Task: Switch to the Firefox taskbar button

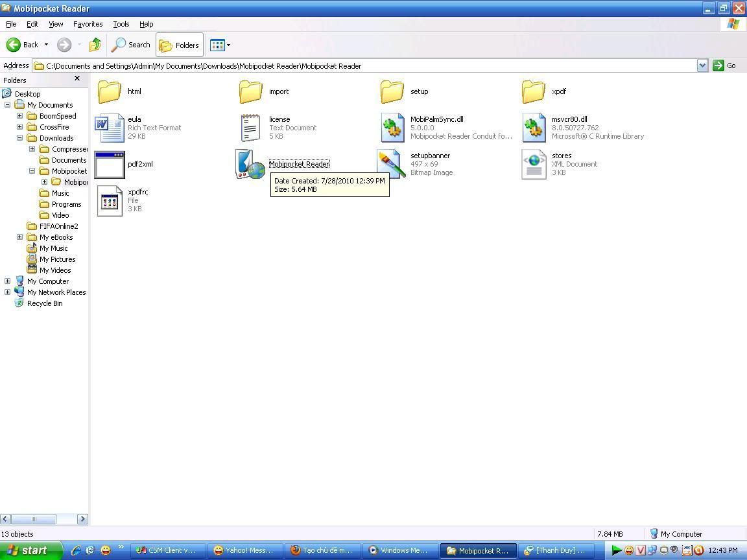Action: 323,550
